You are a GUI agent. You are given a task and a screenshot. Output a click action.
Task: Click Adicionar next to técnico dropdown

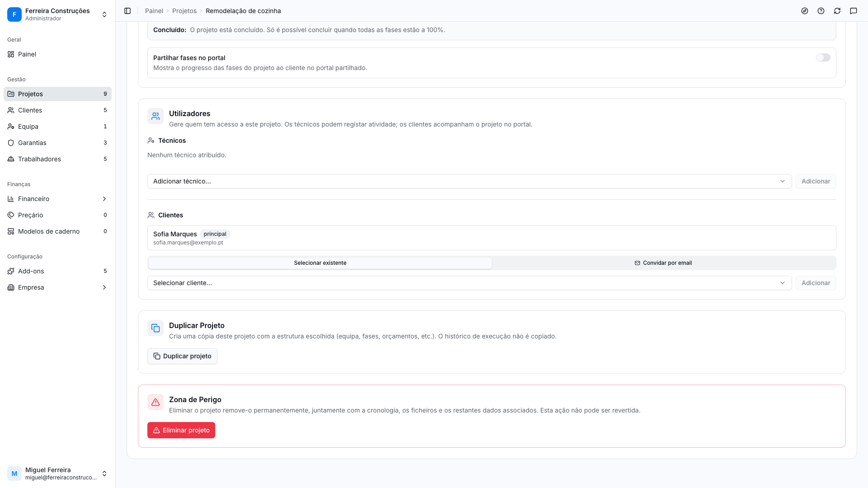coord(816,181)
